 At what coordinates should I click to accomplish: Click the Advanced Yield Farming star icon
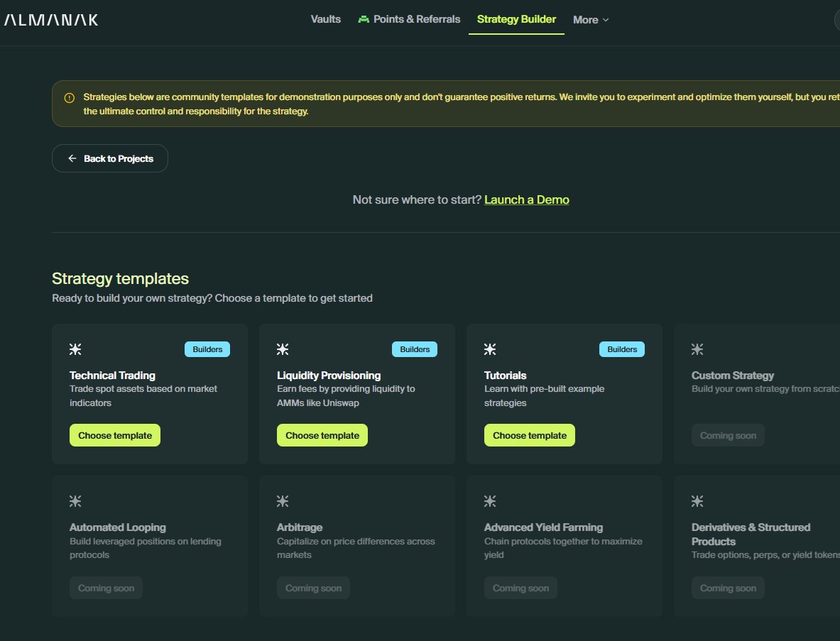tap(490, 501)
